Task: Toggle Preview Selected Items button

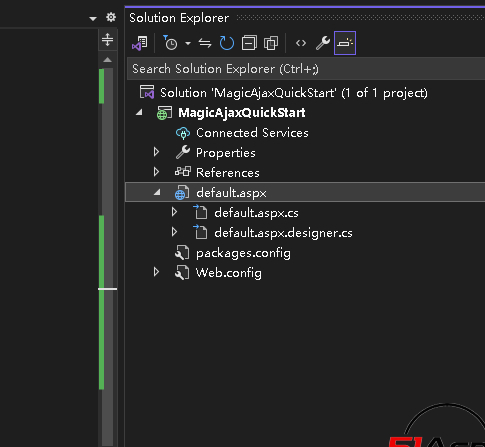Action: 345,43
